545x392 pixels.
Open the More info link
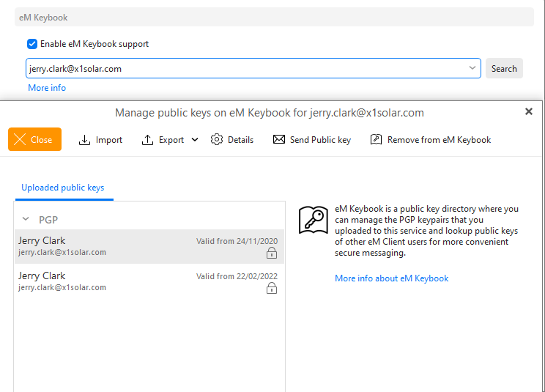click(47, 88)
